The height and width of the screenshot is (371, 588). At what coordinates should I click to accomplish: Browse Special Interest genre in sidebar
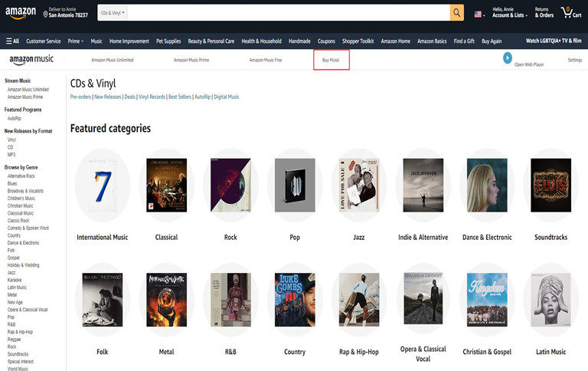click(x=20, y=362)
